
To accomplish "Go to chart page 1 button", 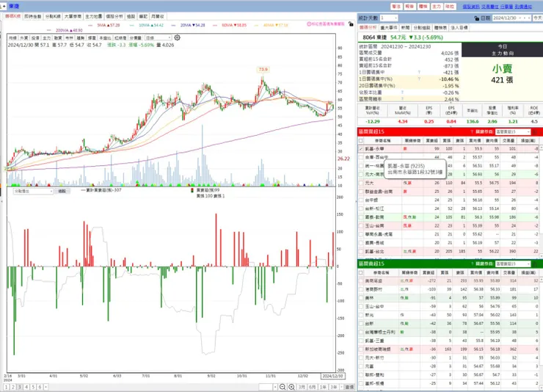I will pos(6,387).
